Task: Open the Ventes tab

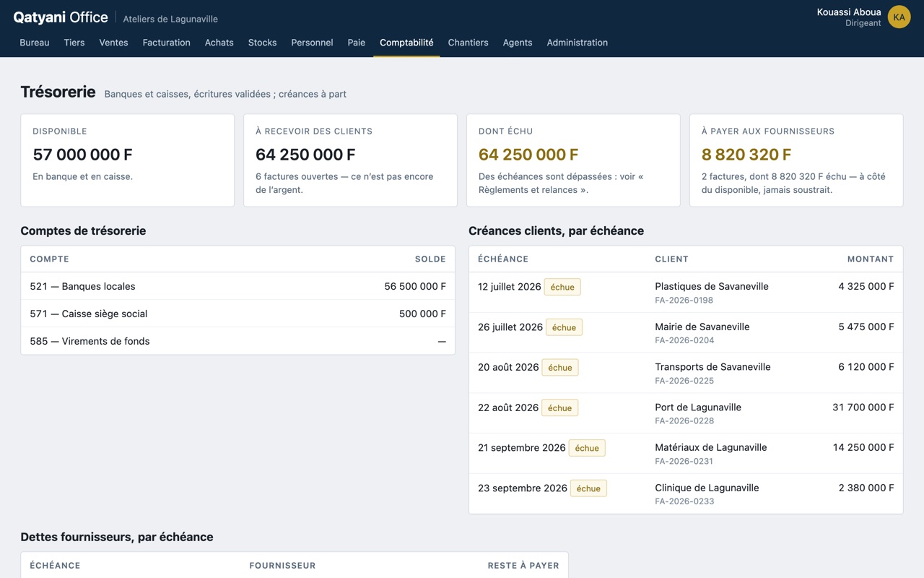Action: [113, 43]
